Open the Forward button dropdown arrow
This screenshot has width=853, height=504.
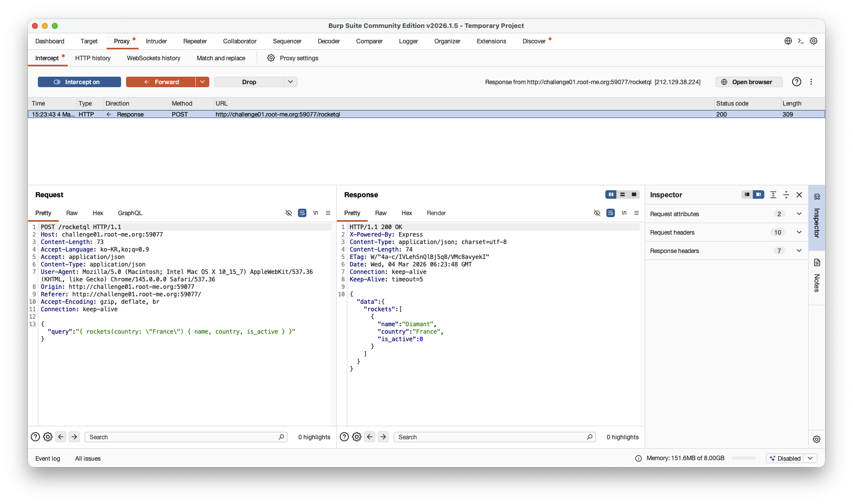202,82
